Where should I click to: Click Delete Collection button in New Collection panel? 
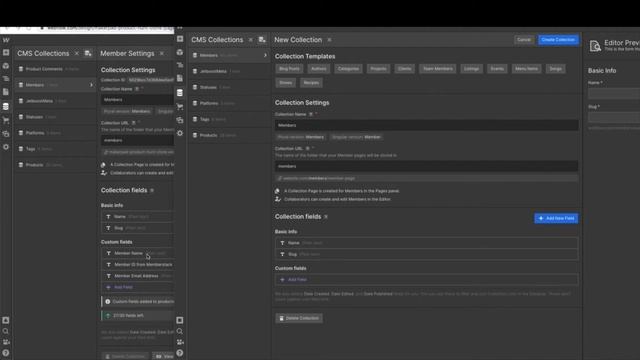tap(299, 318)
